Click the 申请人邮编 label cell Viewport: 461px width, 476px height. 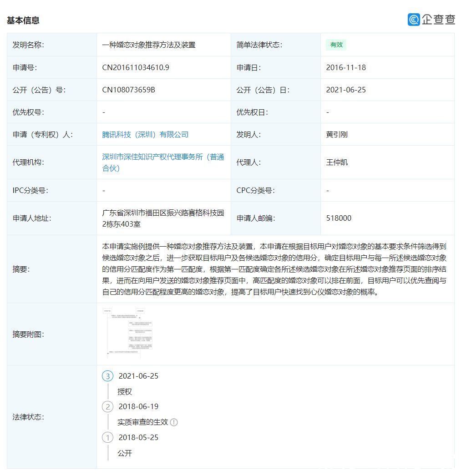(276, 218)
